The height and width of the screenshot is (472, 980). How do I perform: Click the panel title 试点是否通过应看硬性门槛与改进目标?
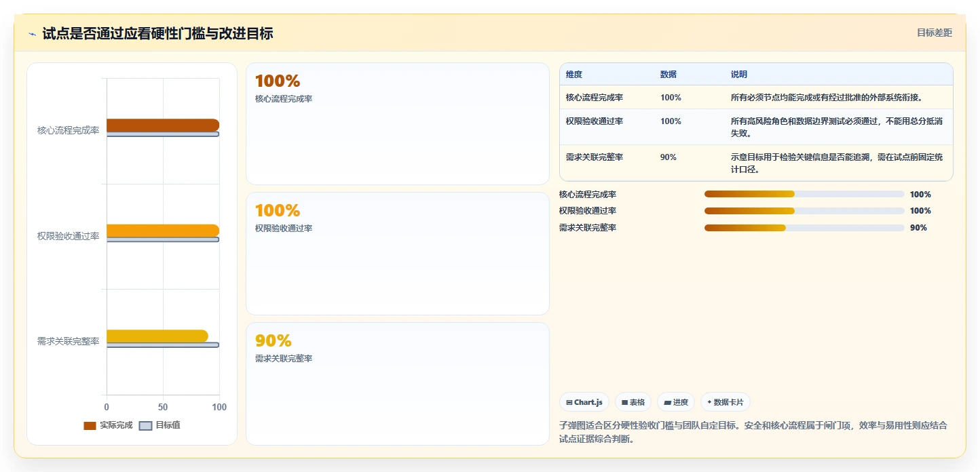157,33
